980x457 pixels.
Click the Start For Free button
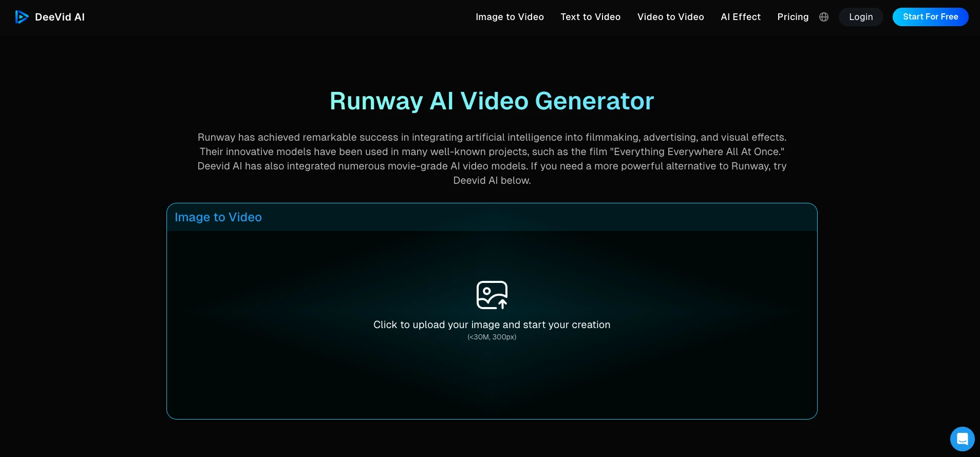[x=931, y=17]
